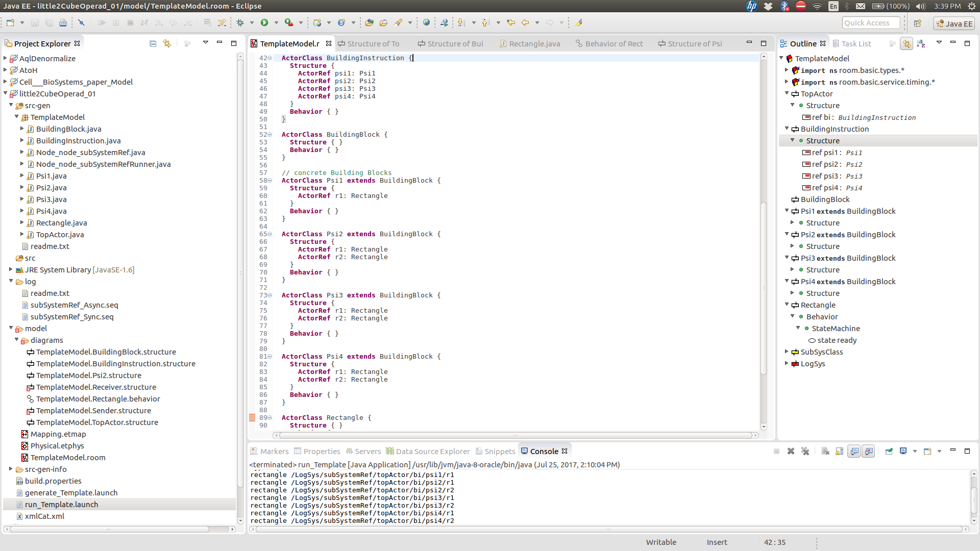Click the green Run button in toolbar

click(x=264, y=22)
